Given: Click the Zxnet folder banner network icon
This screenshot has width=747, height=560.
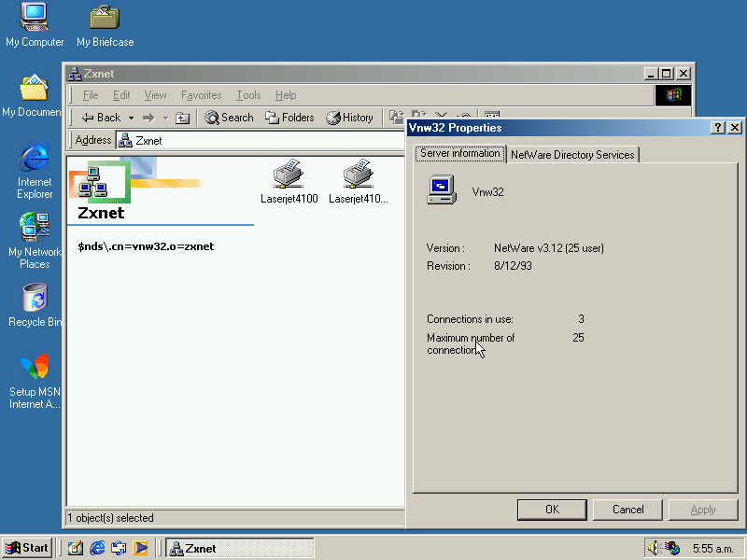Looking at the screenshot, I should coord(93,182).
